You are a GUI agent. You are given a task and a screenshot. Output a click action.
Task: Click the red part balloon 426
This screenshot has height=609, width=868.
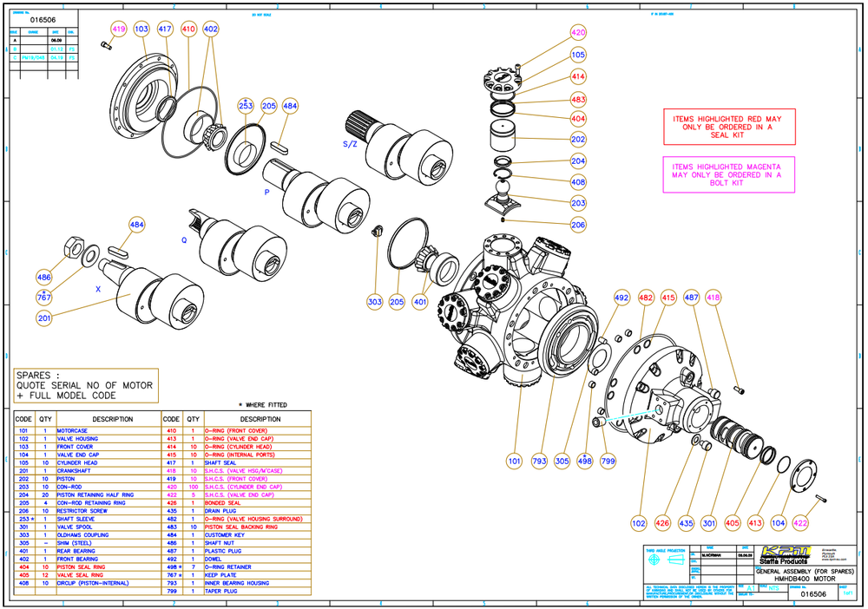pos(662,523)
